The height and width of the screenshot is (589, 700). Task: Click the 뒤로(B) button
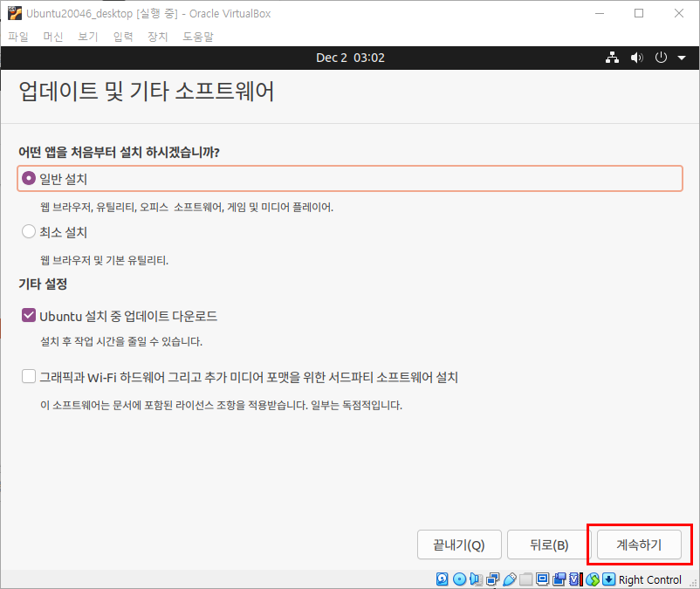tap(549, 544)
